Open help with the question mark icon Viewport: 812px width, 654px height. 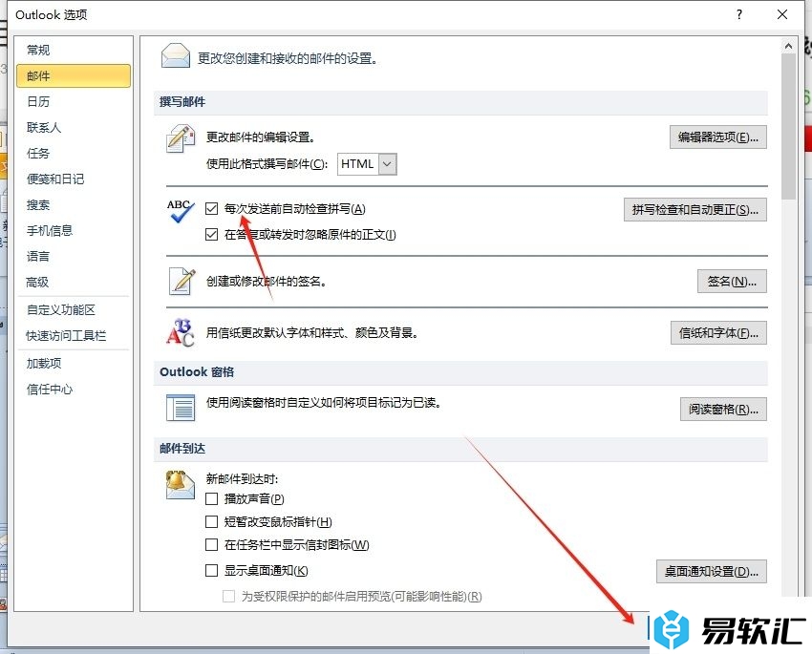tap(739, 14)
